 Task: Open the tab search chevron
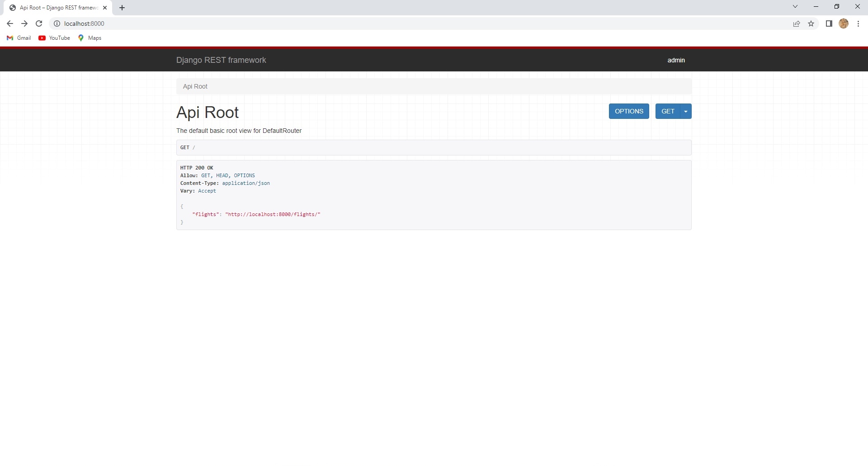click(795, 6)
